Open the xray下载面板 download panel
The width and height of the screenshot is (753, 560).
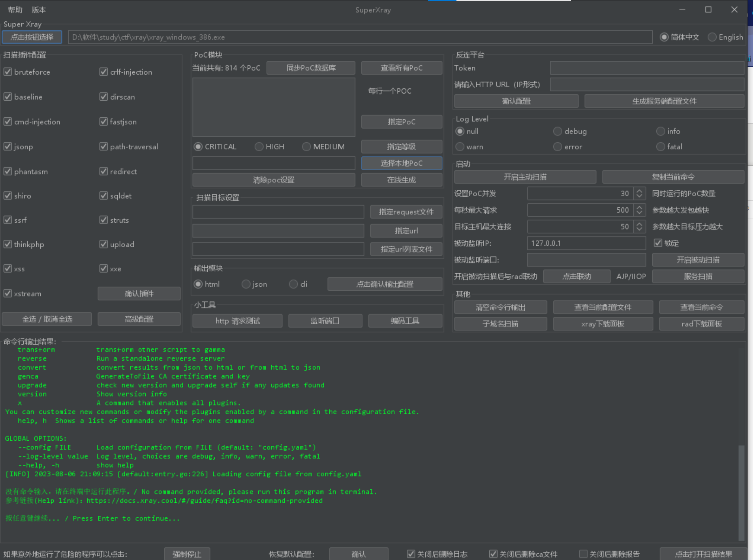[603, 324]
